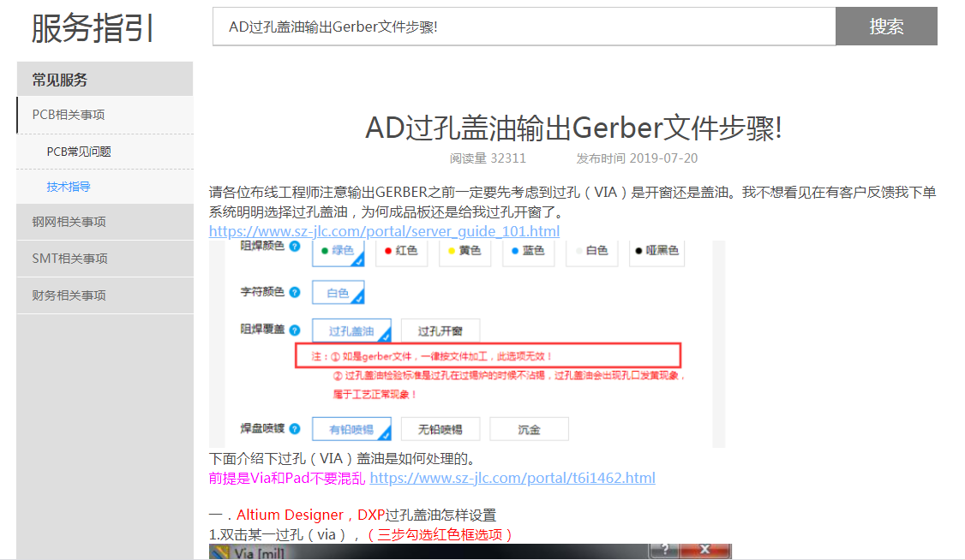Select 无铅喷锡 pad finish option

tap(440, 429)
